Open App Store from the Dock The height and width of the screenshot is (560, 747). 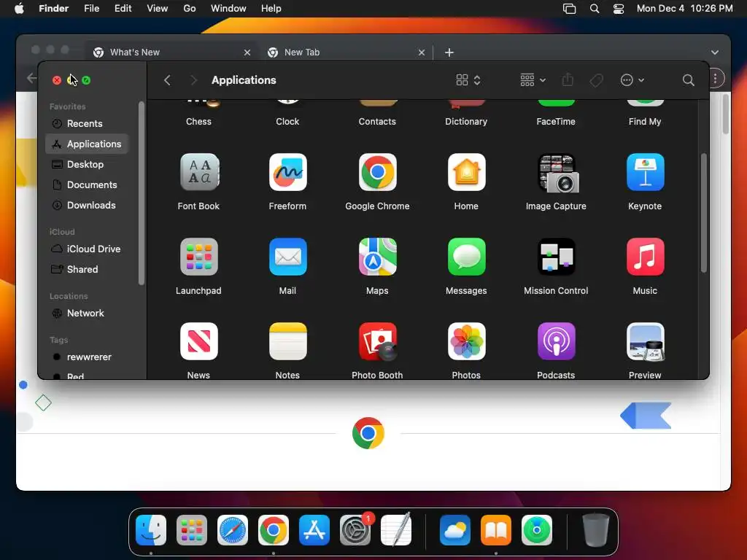tap(314, 530)
